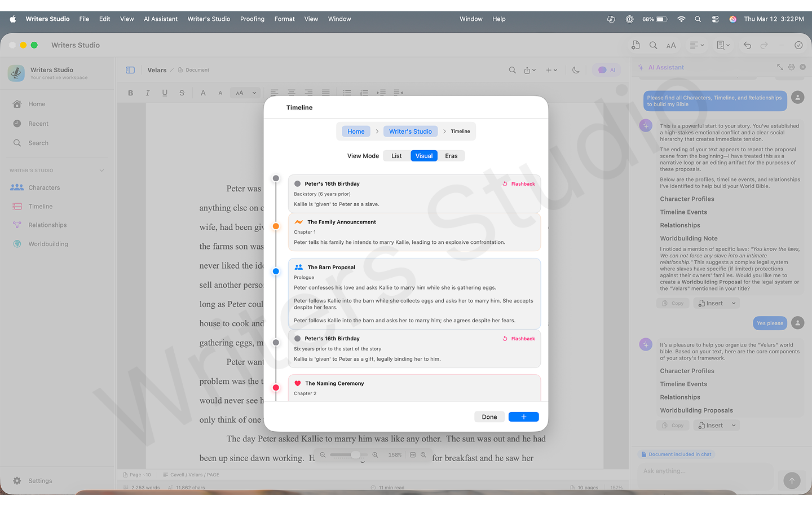Select the blue marker for The Barn Proposal
The image size is (812, 508).
coord(276,271)
